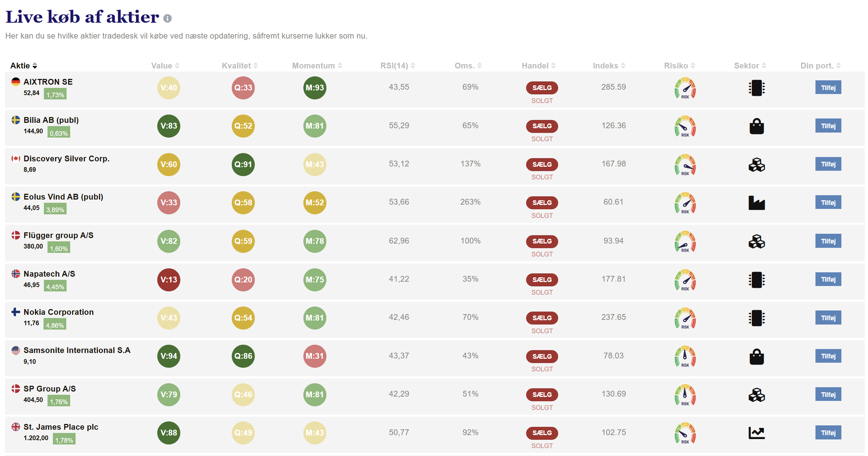Viewport: 868px width, 456px height.
Task: Add Flügger group A/S with Tilføj
Action: pyautogui.click(x=828, y=241)
